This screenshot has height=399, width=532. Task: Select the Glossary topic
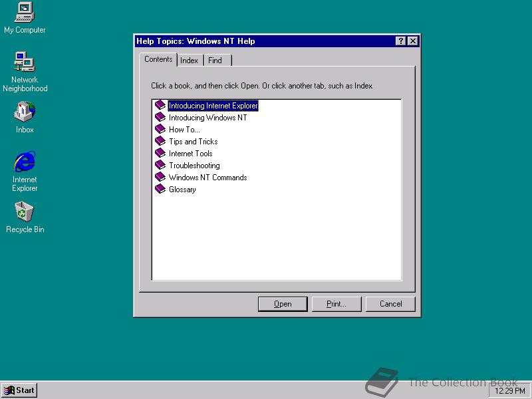point(182,190)
